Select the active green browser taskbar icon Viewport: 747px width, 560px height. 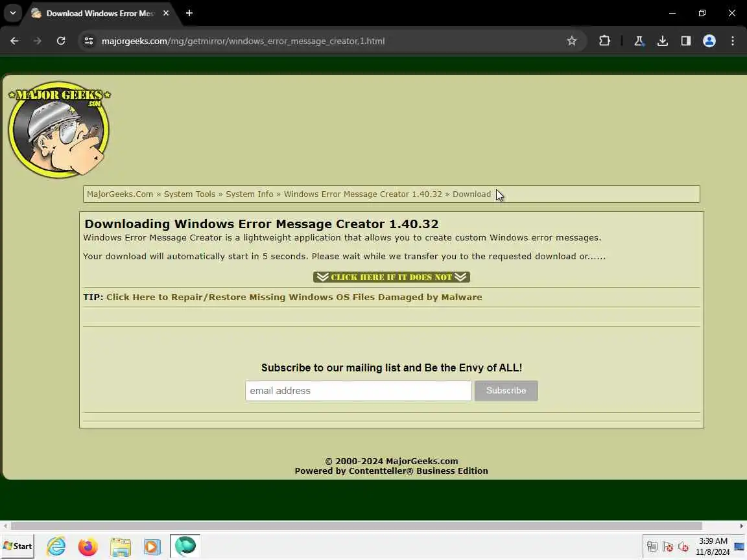[x=185, y=546]
